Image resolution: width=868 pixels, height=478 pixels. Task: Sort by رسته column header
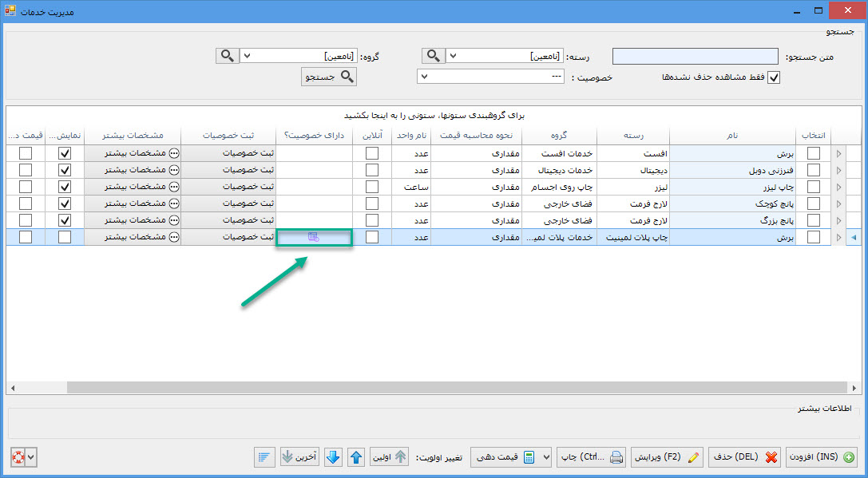pos(633,136)
